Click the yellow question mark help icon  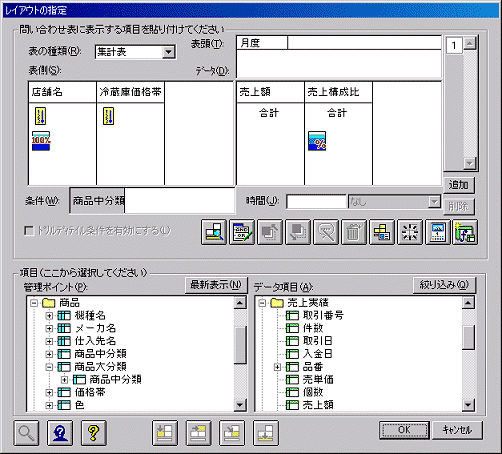94,433
